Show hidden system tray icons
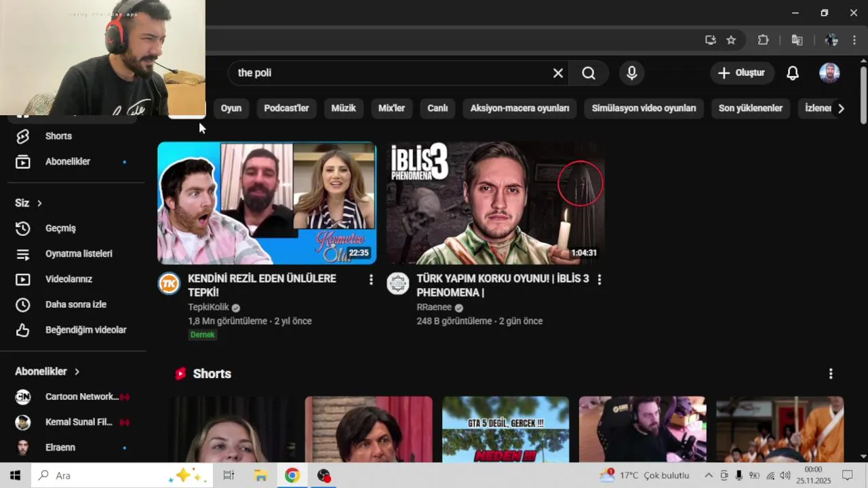Viewport: 868px width, 488px height. pyautogui.click(x=709, y=475)
